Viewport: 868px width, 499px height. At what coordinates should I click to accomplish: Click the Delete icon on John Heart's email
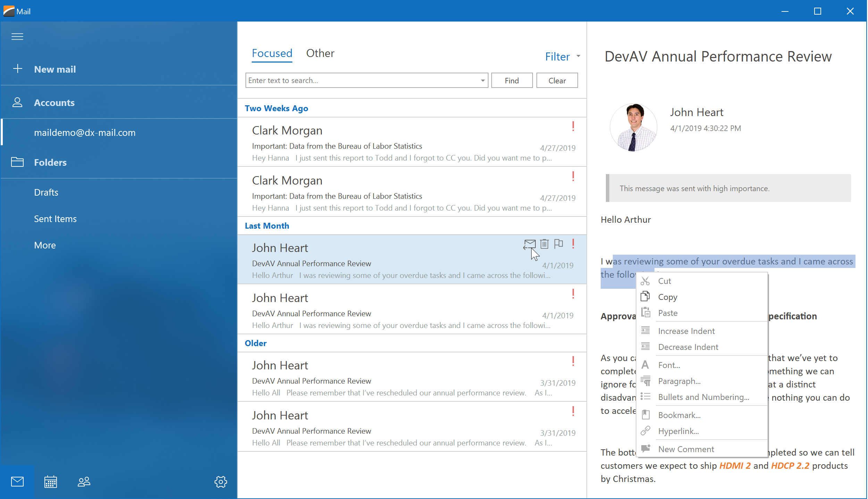[544, 244]
